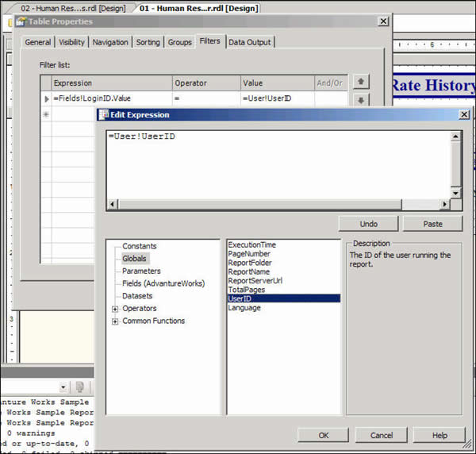Viewport: 476px width, 454px height.
Task: Open the Output pane source dropdown
Action: (x=65, y=387)
